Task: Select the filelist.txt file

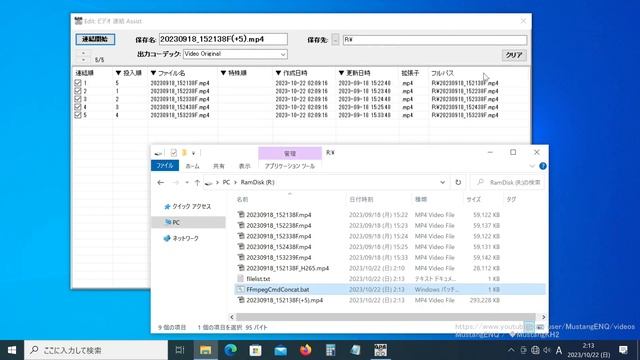Action: pyautogui.click(x=254, y=279)
